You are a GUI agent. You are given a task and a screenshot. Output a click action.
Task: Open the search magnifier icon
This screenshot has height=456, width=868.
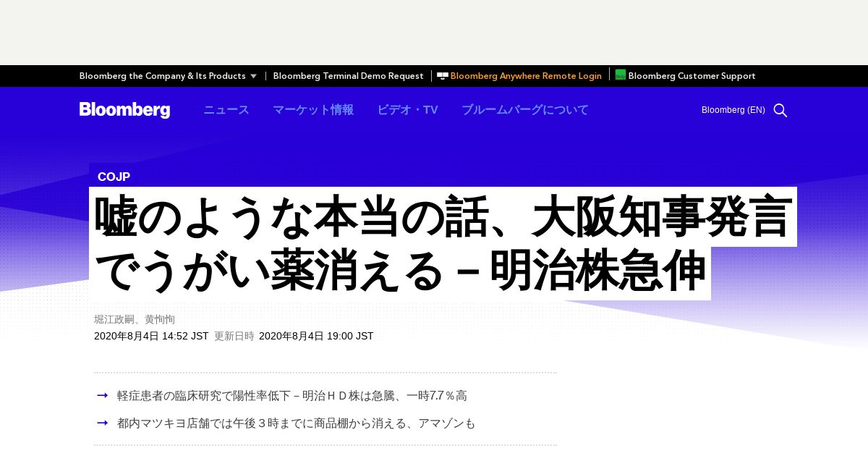click(x=780, y=110)
